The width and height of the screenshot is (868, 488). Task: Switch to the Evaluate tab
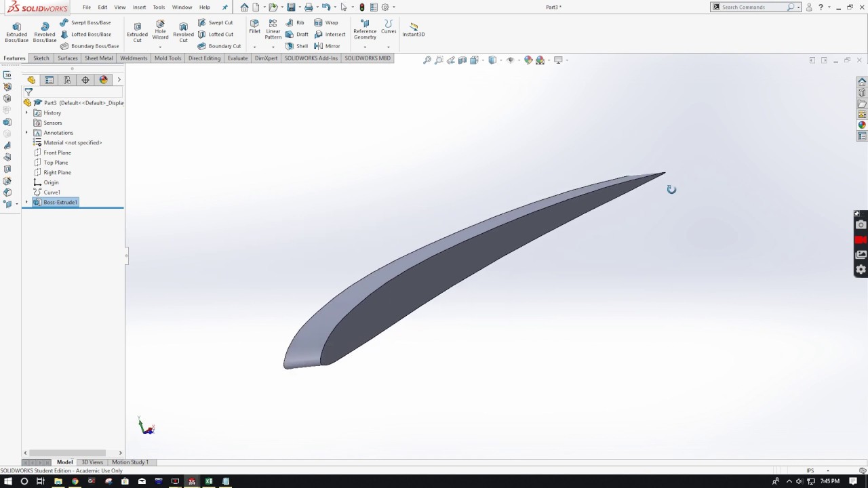(x=237, y=58)
